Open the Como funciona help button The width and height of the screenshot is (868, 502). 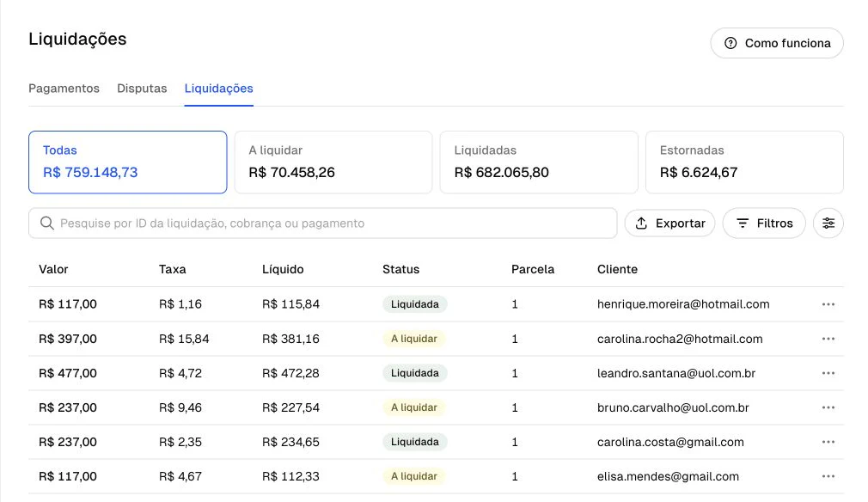point(777,43)
